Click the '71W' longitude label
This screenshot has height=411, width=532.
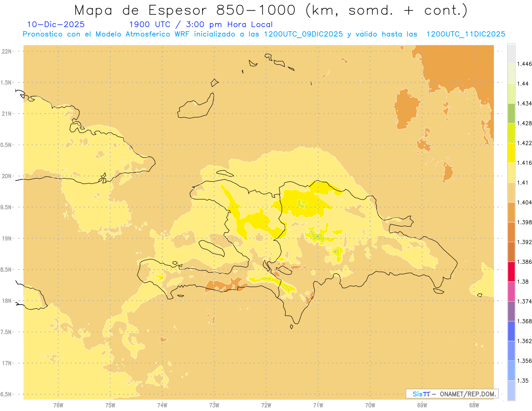(318, 405)
